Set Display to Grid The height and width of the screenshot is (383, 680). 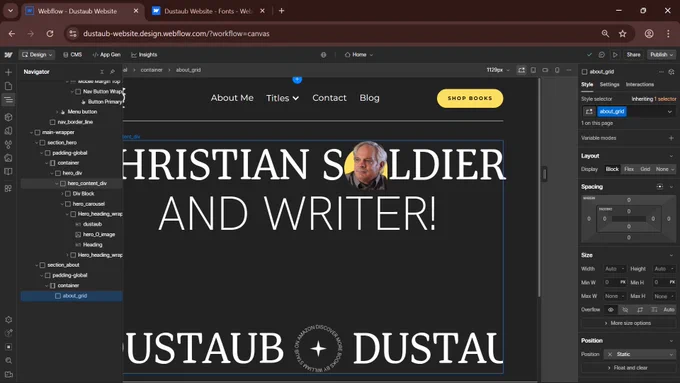pos(645,169)
